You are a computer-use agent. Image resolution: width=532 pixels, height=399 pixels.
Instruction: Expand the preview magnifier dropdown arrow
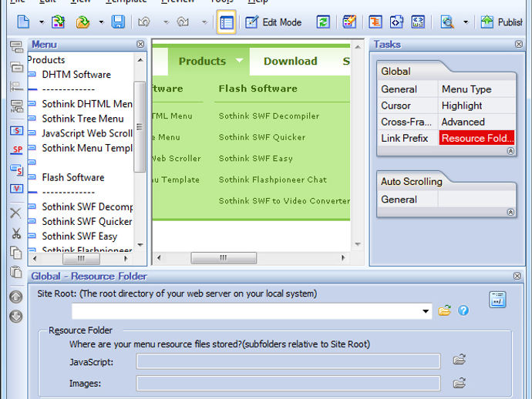pyautogui.click(x=466, y=22)
